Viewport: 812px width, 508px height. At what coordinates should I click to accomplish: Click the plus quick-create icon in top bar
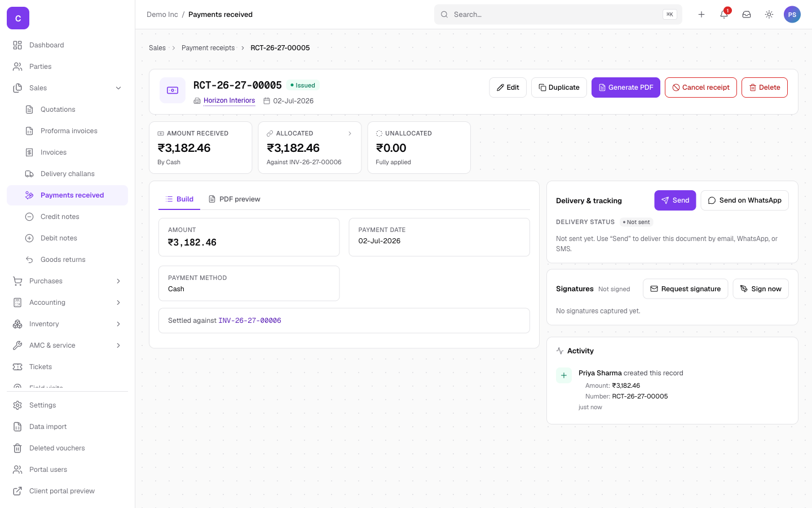701,15
